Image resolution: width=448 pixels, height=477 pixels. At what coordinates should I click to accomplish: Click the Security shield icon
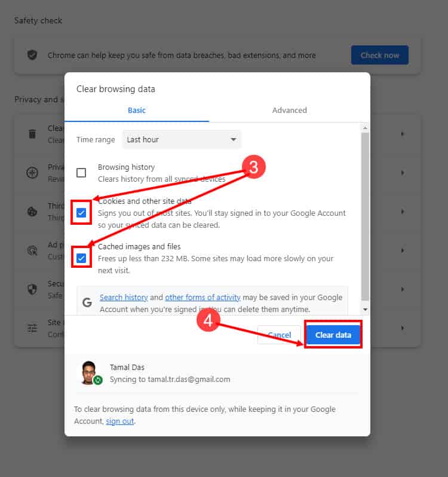[32, 289]
